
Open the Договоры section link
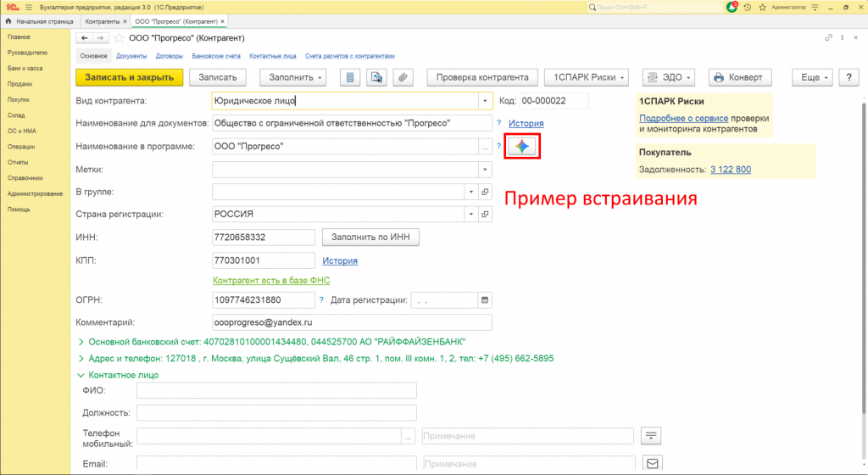(x=170, y=56)
